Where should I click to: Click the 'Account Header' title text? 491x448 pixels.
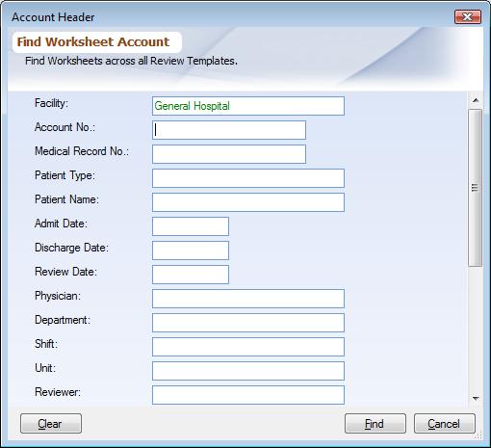pyautogui.click(x=53, y=17)
